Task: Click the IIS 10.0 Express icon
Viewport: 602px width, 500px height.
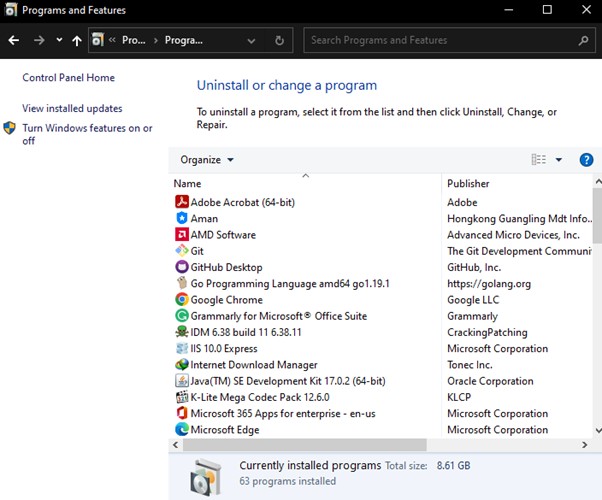Action: 182,348
